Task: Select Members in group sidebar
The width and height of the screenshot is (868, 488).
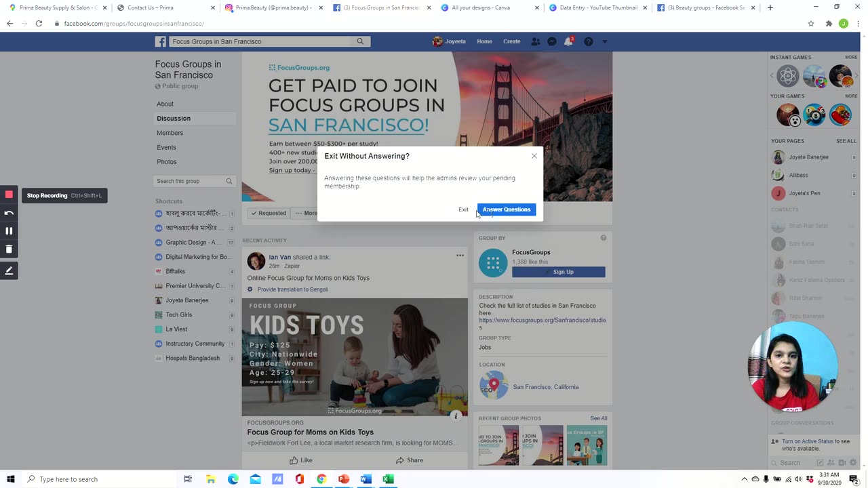Action: click(170, 133)
